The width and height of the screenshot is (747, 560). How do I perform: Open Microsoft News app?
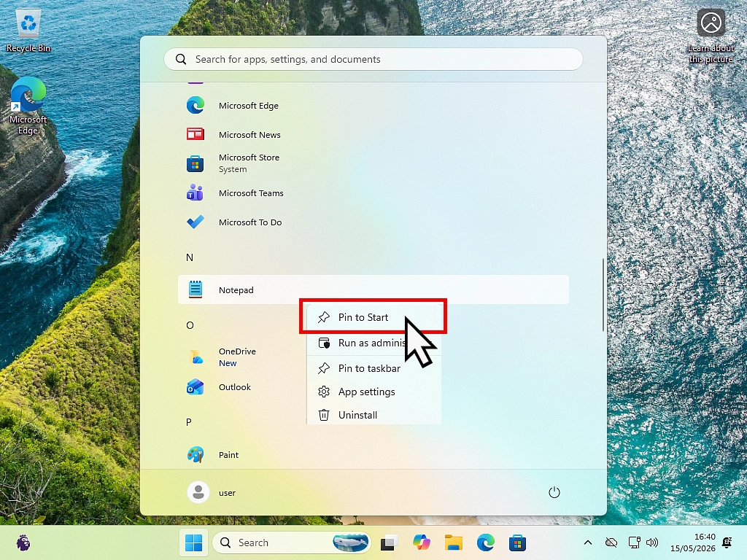click(x=373, y=134)
